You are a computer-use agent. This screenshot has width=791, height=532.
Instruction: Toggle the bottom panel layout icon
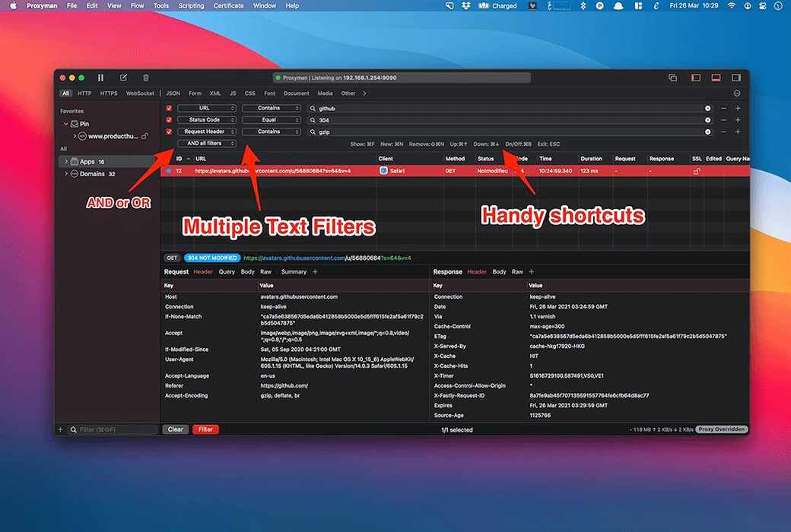point(716,78)
